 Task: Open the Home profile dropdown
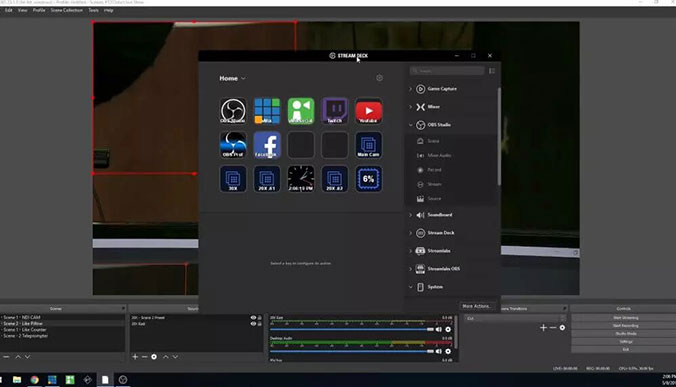(232, 78)
